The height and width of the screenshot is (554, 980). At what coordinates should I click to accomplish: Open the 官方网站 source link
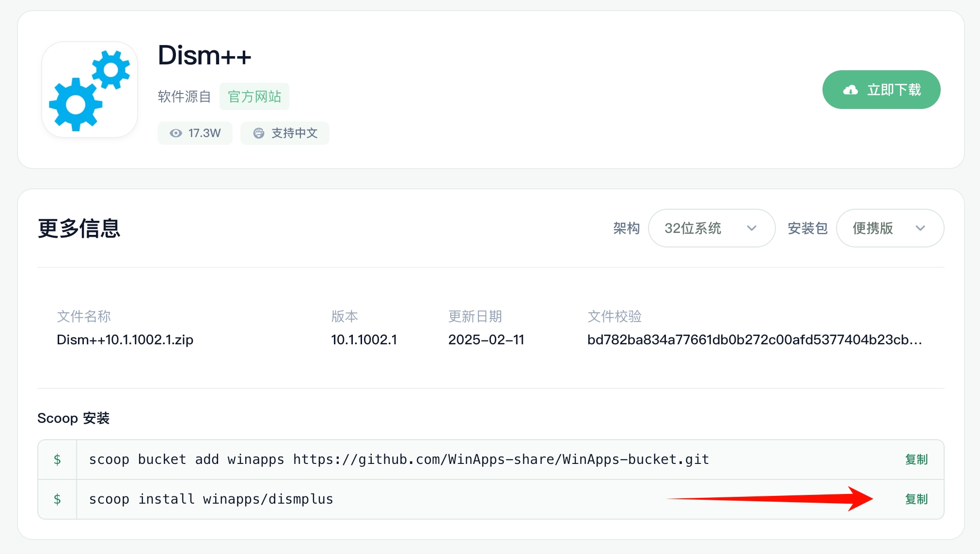point(254,96)
